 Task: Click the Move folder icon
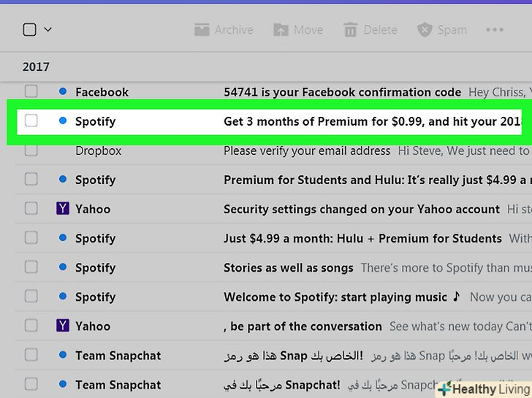pyautogui.click(x=281, y=30)
